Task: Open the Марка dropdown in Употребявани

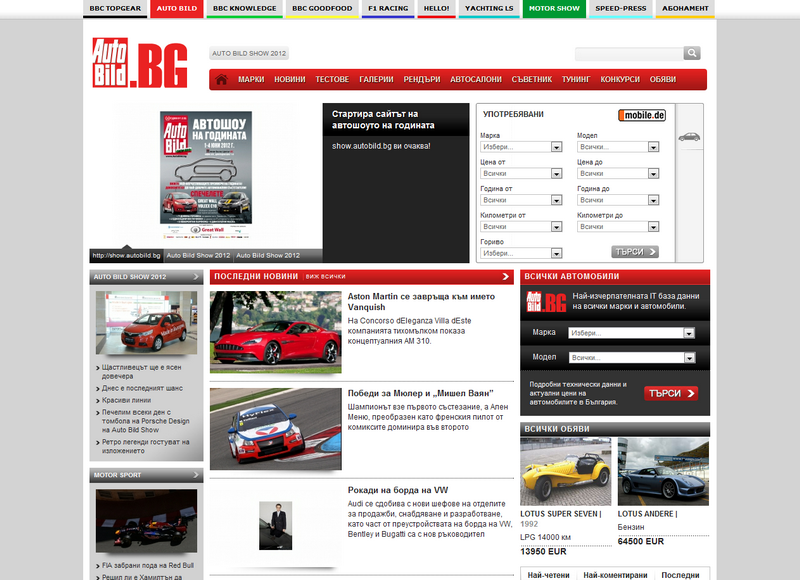Action: (x=521, y=147)
